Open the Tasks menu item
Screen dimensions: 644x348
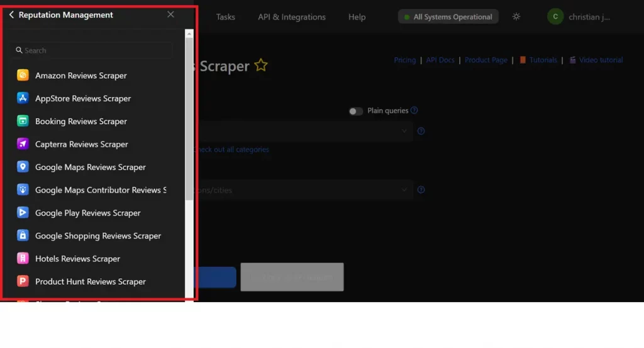225,17
